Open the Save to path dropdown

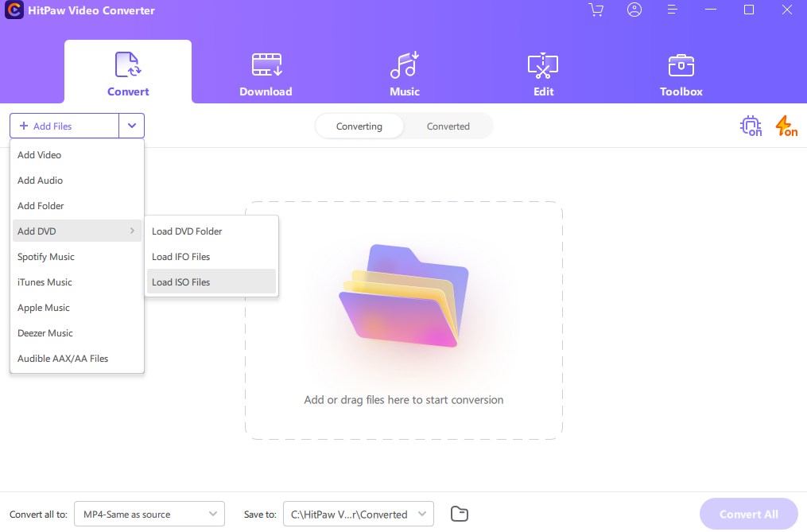[x=359, y=514]
